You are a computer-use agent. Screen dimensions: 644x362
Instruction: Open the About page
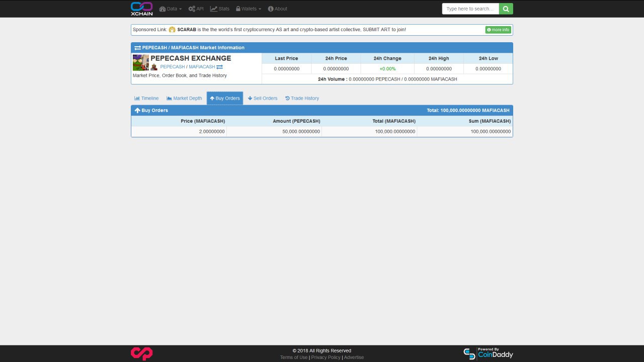(x=278, y=9)
